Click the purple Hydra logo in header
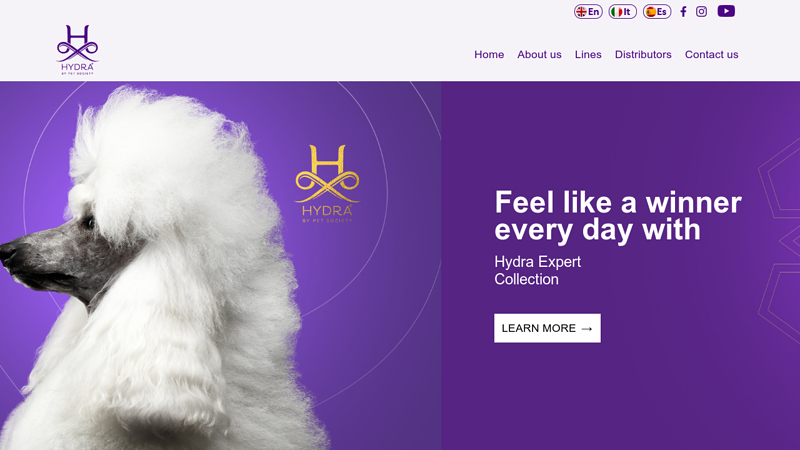 (x=78, y=49)
